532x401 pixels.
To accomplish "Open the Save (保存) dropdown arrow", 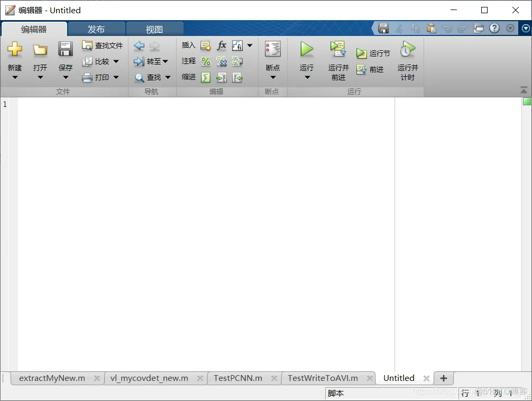I will 66,77.
